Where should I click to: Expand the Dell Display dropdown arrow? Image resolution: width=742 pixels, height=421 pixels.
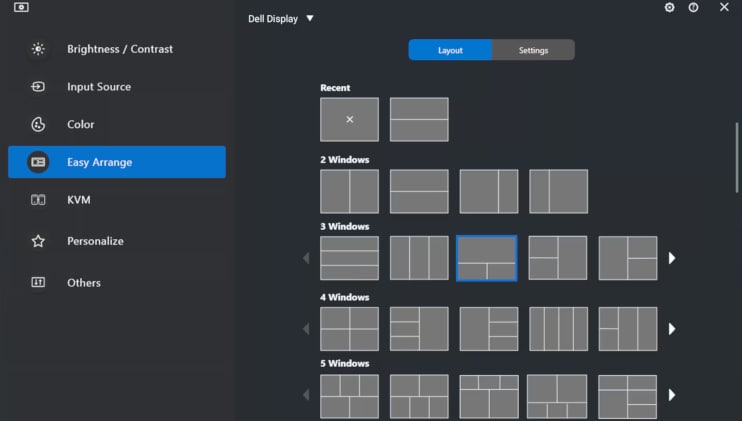click(310, 18)
